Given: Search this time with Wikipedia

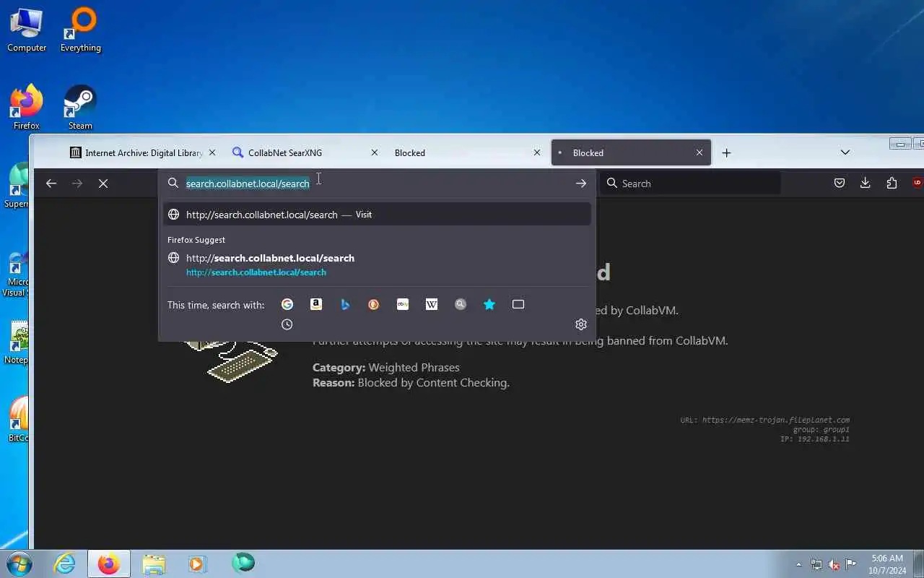Looking at the screenshot, I should [432, 304].
